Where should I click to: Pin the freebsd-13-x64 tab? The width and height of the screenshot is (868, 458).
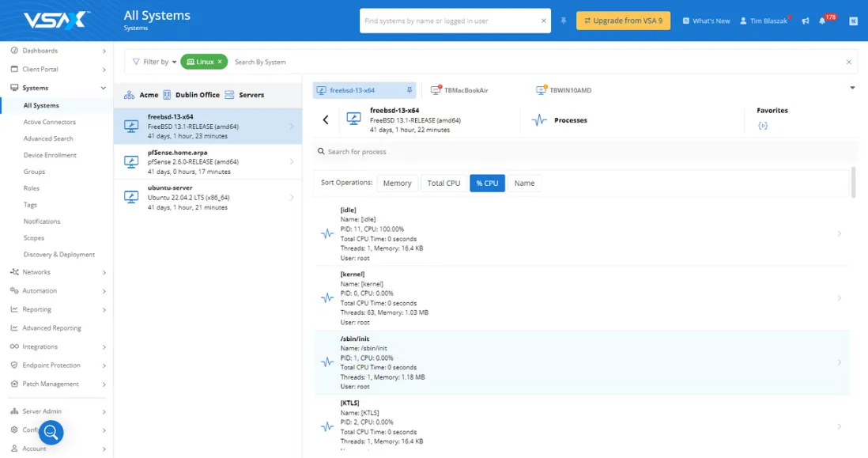click(x=409, y=90)
